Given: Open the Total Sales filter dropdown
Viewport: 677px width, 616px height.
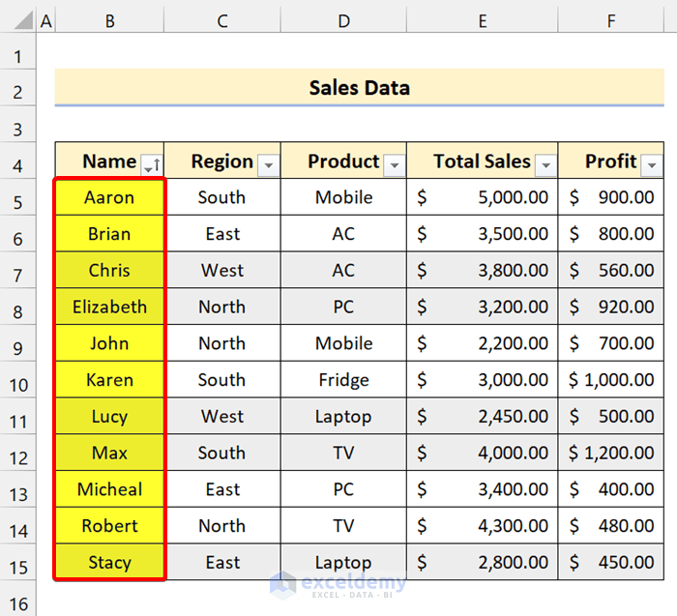Looking at the screenshot, I should pyautogui.click(x=546, y=166).
